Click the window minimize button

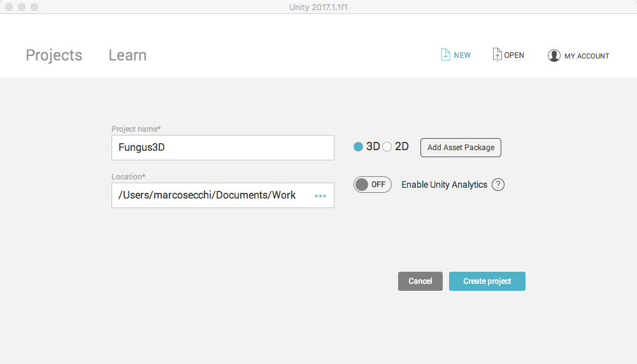[x=22, y=7]
